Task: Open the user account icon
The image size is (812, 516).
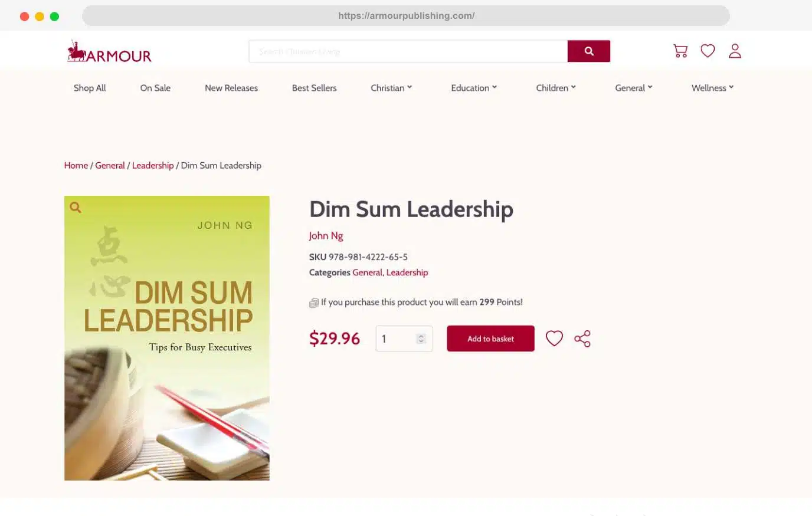Action: coord(735,51)
